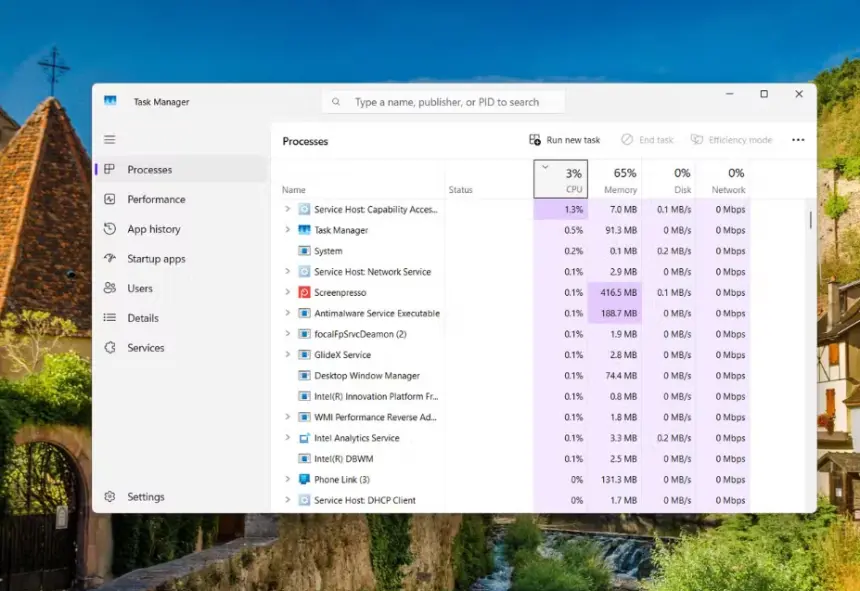Sort by the Memory column header
This screenshot has height=591, width=860.
615,179
